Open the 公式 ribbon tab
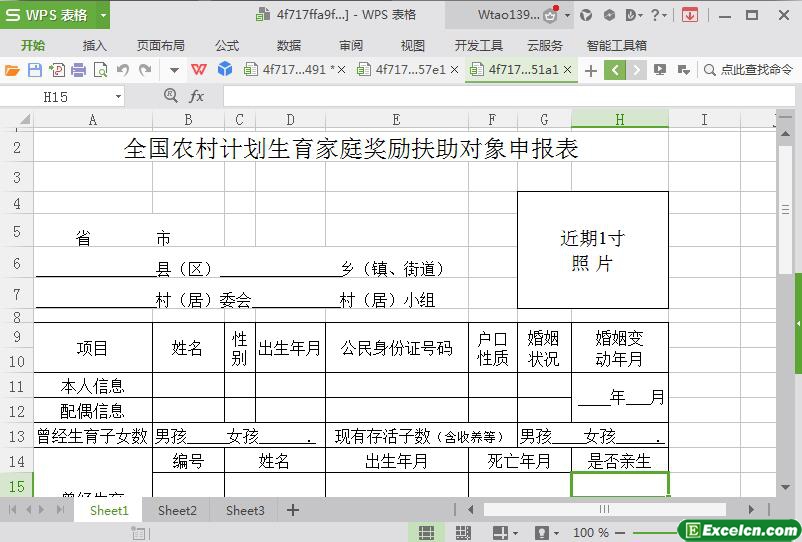Screen dimensions: 802x542 tap(227, 45)
